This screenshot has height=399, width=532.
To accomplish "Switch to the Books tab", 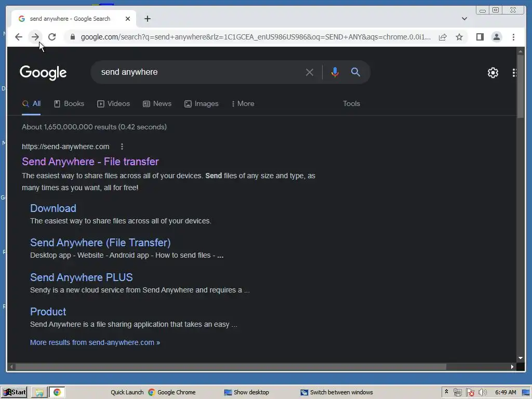I will click(69, 104).
